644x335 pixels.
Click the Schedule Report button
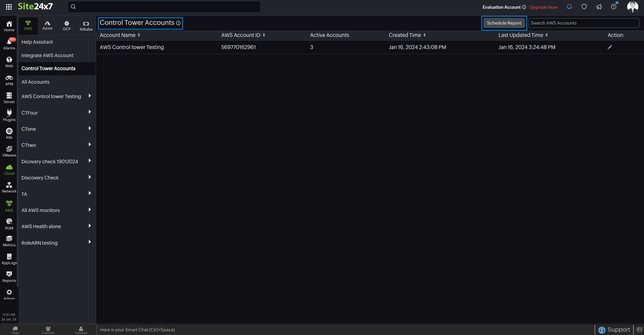(504, 23)
